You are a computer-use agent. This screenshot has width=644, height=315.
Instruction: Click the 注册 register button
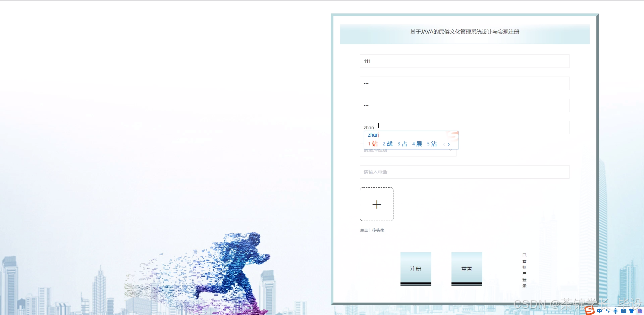tap(416, 269)
